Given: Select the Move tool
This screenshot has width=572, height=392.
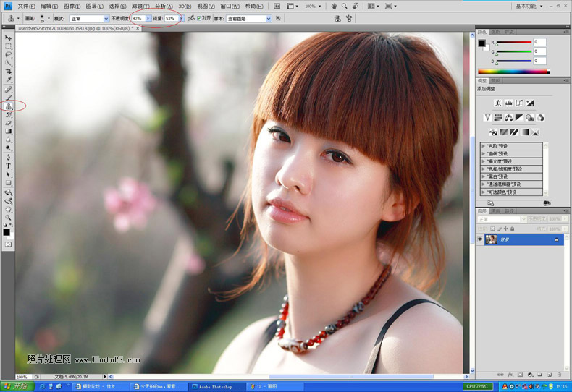Looking at the screenshot, I should click(x=8, y=38).
